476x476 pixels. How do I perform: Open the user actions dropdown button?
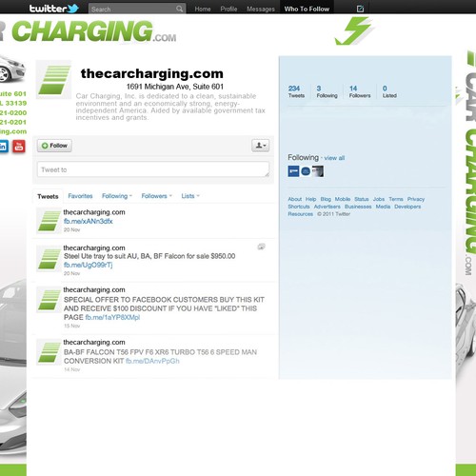coord(261,146)
